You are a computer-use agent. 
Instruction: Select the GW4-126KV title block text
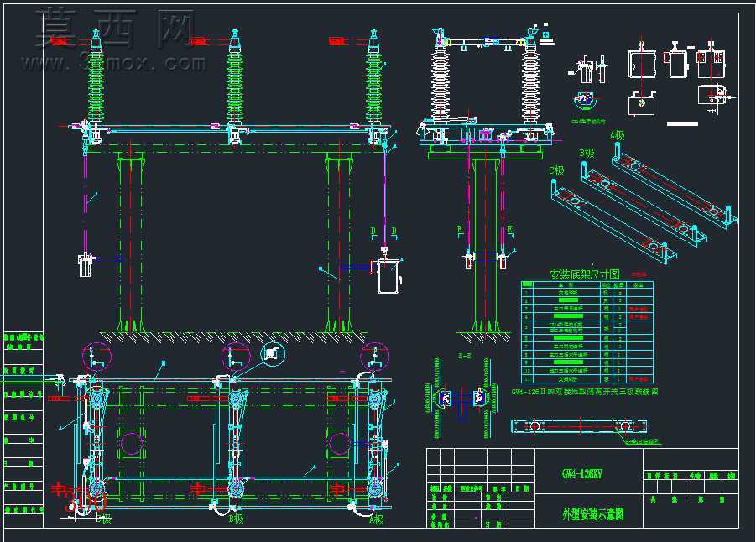(x=582, y=473)
